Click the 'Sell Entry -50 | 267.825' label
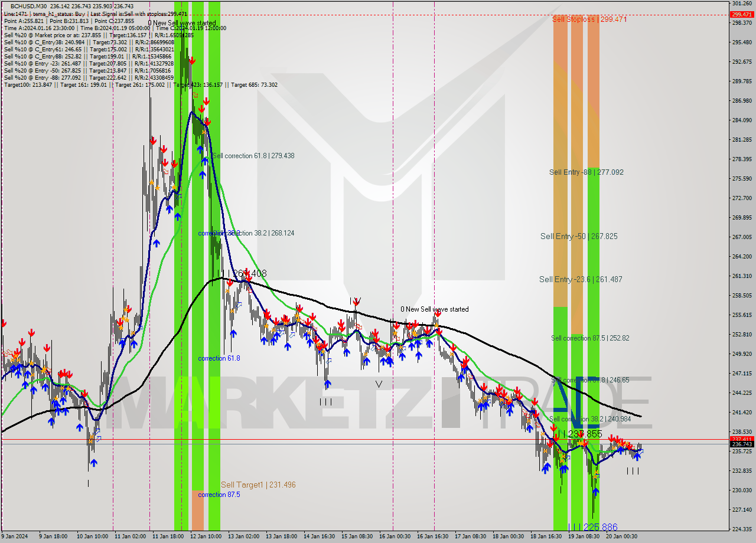 (x=579, y=236)
